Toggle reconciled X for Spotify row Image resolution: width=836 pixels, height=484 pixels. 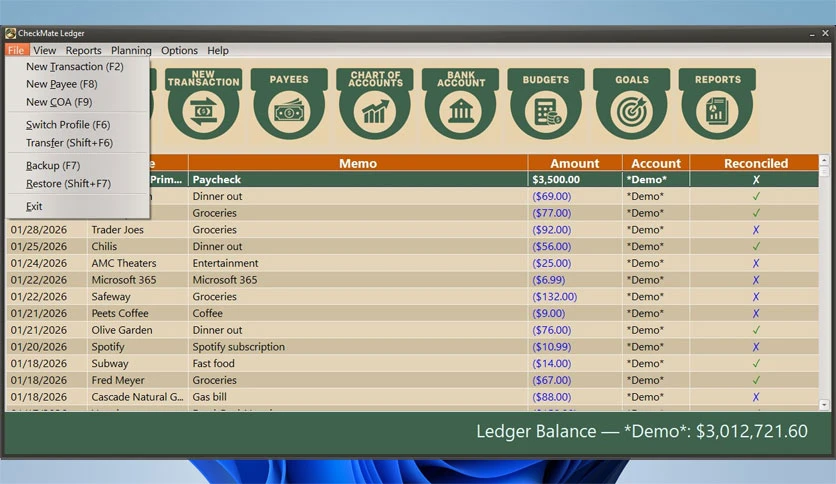tap(755, 347)
